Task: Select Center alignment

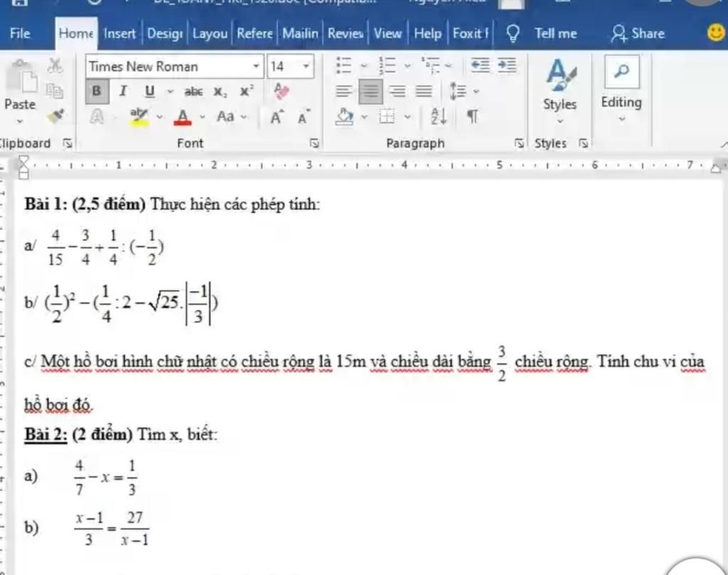Action: 370,91
